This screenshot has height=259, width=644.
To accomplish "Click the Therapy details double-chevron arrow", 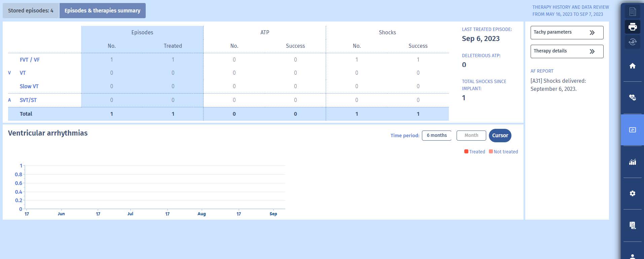I will tap(592, 51).
